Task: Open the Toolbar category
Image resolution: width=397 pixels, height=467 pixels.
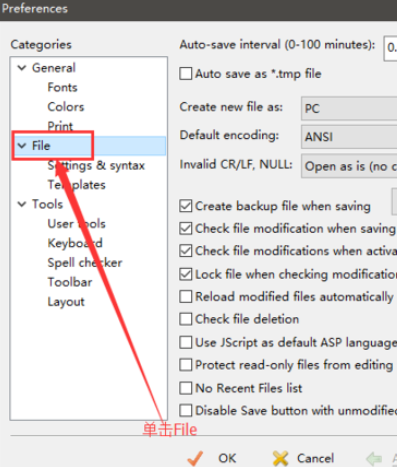Action: [x=70, y=282]
